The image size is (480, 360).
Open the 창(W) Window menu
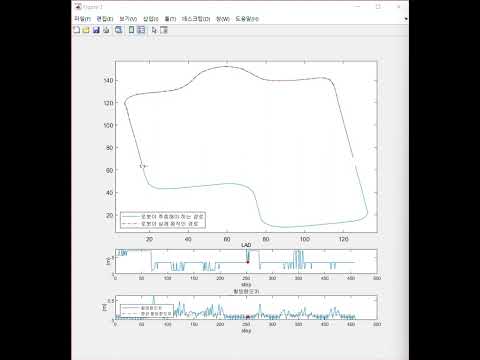click(x=223, y=19)
